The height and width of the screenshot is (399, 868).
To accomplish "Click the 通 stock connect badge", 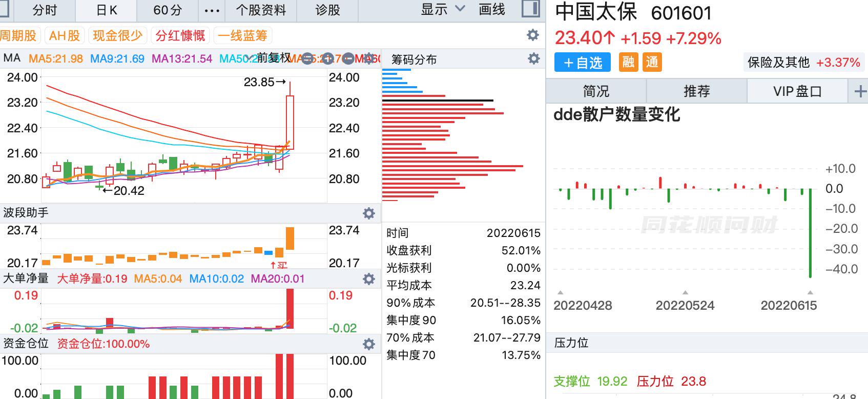I will 652,63.
